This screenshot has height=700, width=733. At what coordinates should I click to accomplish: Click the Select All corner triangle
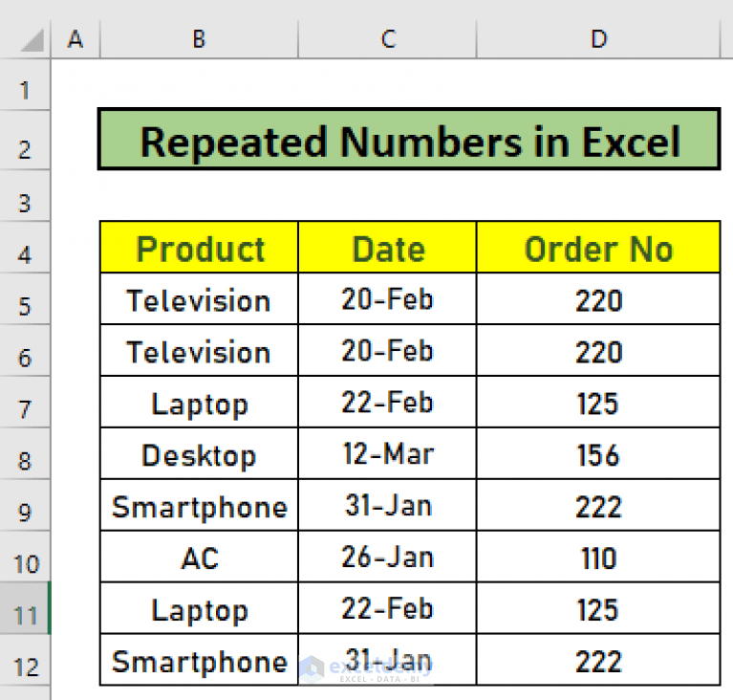tap(32, 40)
